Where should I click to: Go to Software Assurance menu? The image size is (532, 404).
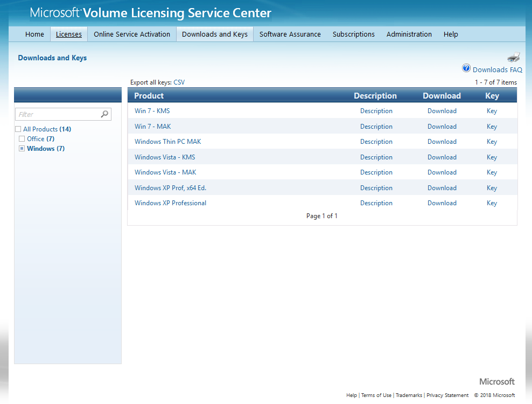tap(290, 34)
